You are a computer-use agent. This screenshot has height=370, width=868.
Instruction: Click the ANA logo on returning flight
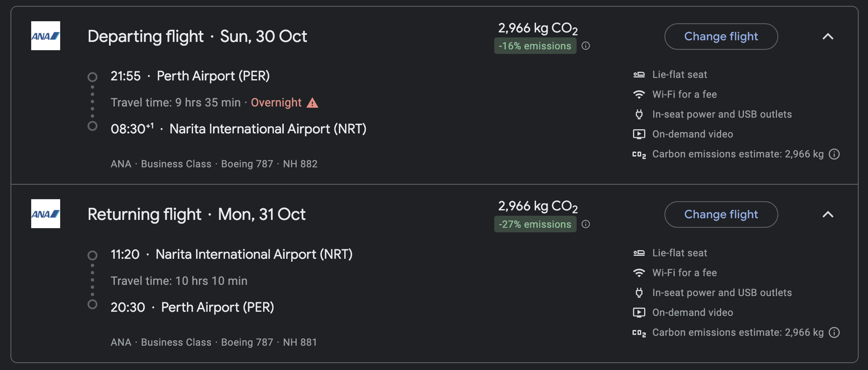click(x=45, y=213)
